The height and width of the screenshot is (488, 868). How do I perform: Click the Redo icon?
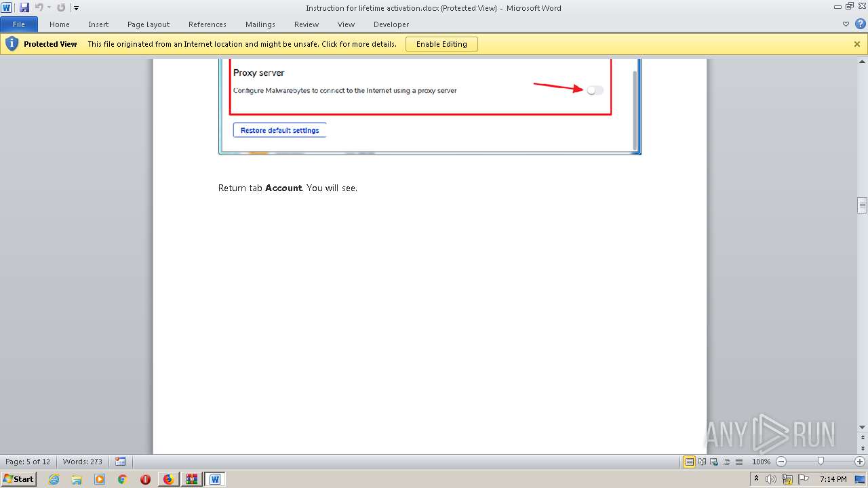click(61, 7)
